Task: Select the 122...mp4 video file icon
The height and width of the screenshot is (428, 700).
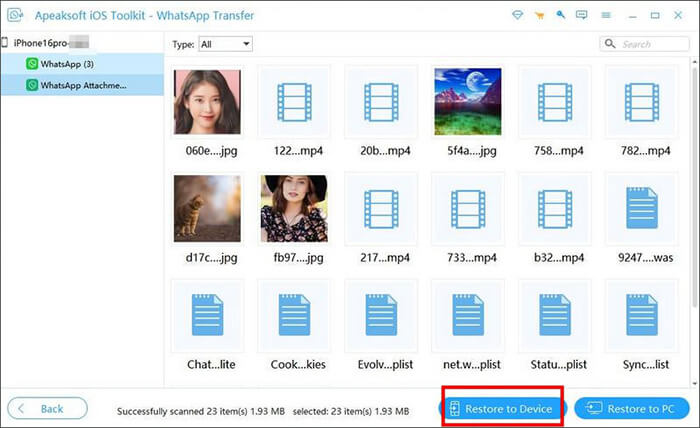Action: coord(294,102)
